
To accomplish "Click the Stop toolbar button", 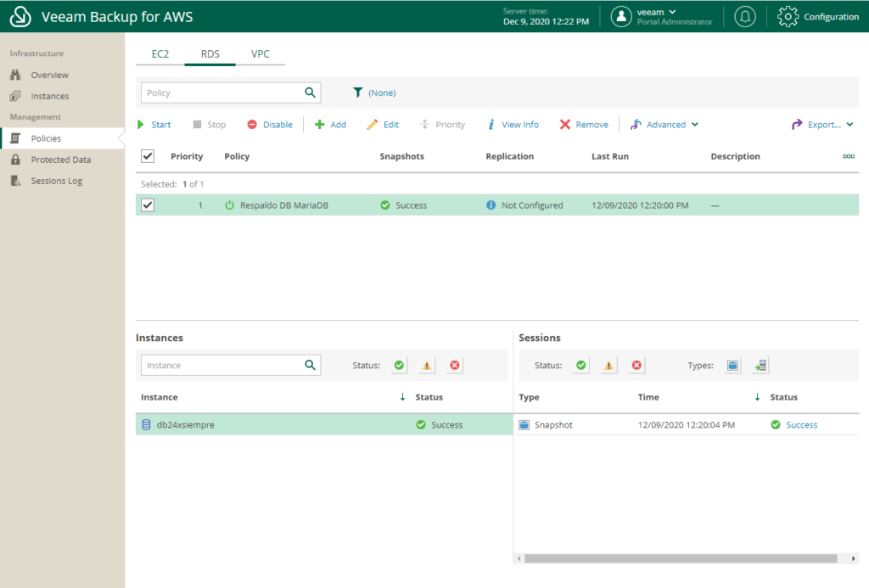I will tap(209, 125).
